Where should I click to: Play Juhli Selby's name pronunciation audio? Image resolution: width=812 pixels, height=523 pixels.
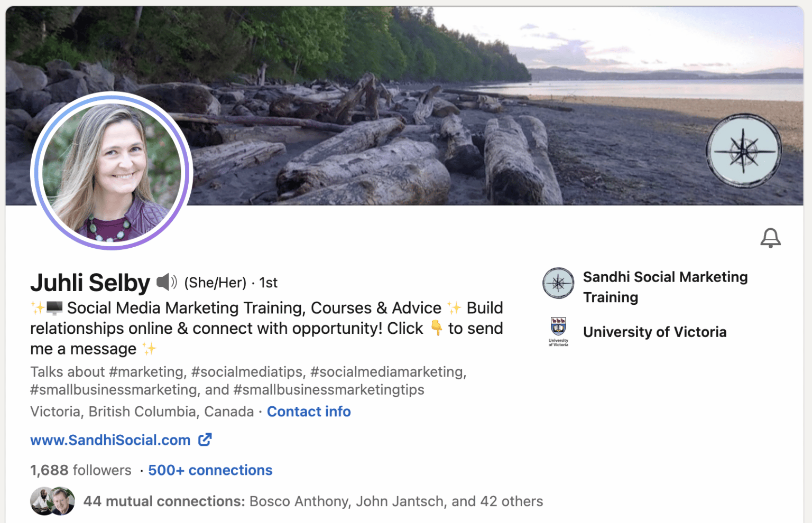[167, 282]
